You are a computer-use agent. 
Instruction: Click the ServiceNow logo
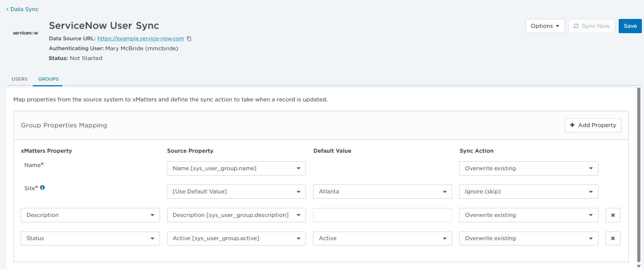(x=25, y=33)
